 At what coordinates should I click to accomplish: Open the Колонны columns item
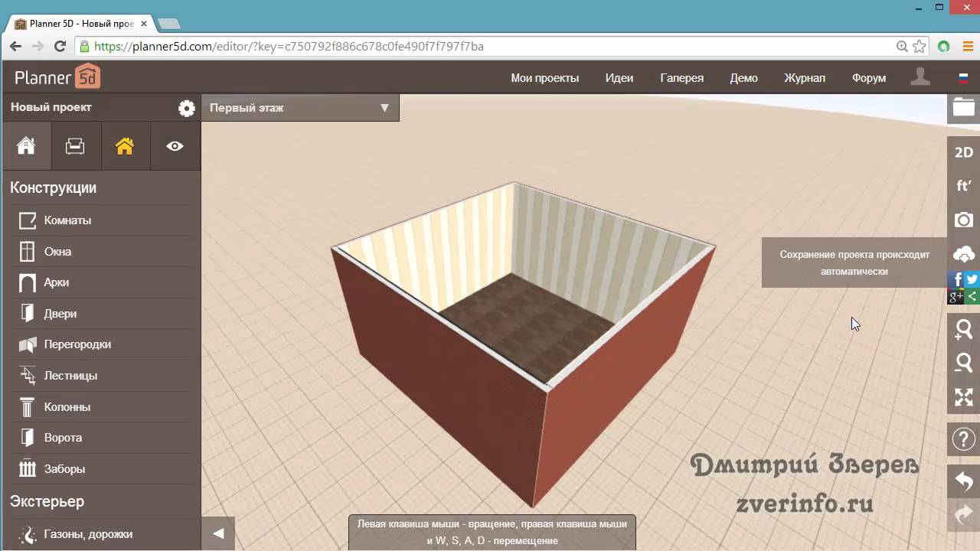(100, 407)
